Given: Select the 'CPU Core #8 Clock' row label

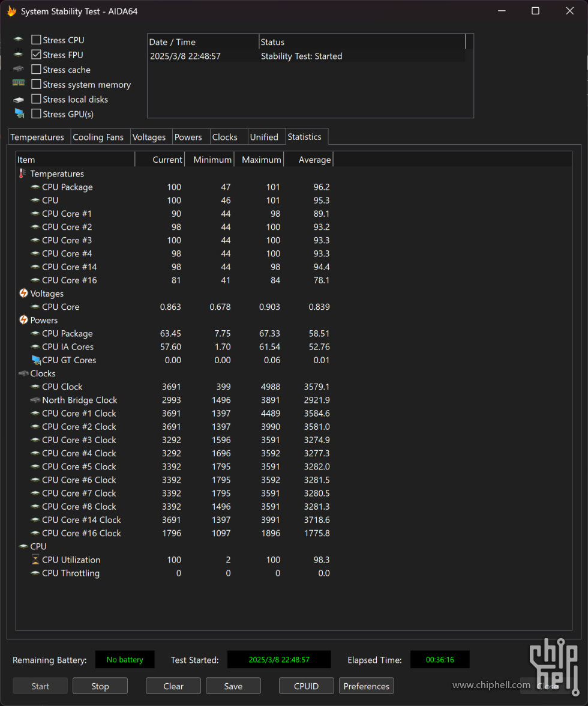Looking at the screenshot, I should pos(79,507).
